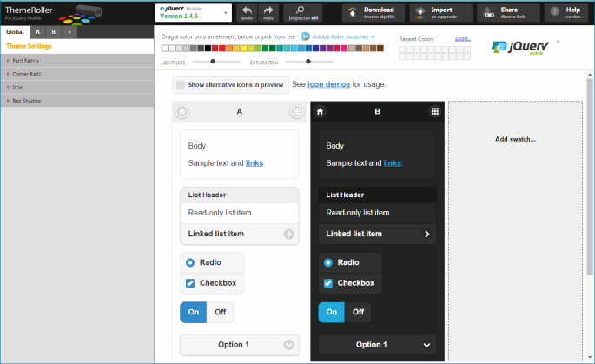
Task: Click the redo arrow icon
Action: (x=268, y=10)
